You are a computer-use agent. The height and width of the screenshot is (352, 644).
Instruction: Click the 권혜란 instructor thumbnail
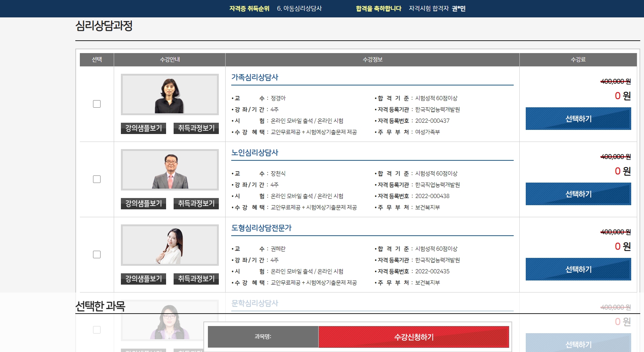pyautogui.click(x=170, y=245)
